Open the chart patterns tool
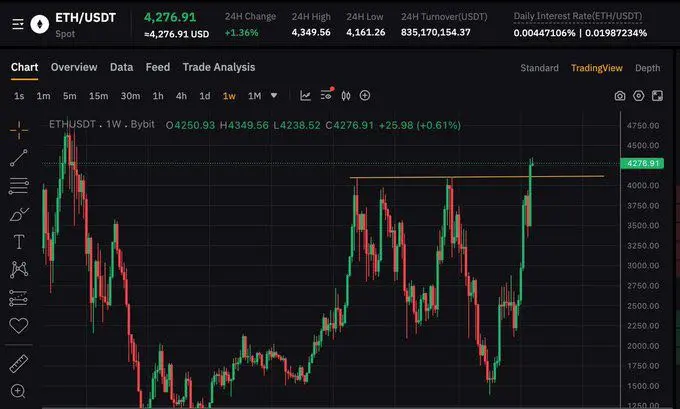680x409 pixels. tap(19, 269)
